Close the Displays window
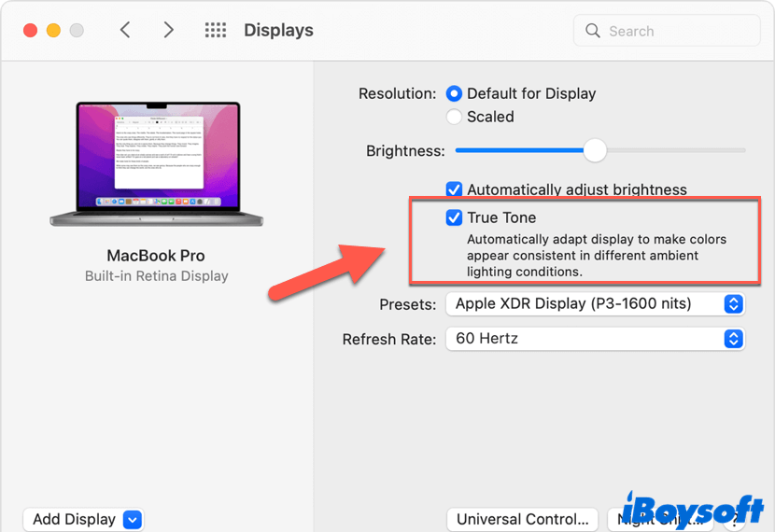 pyautogui.click(x=30, y=30)
